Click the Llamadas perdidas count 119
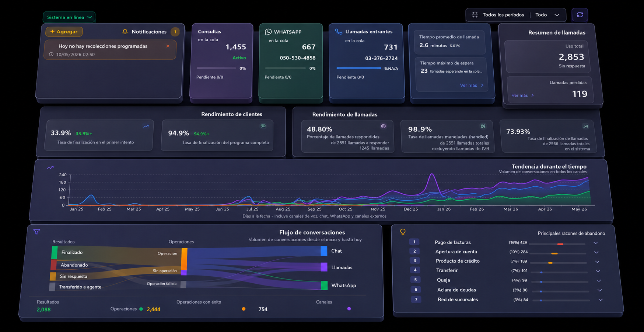 click(580, 94)
